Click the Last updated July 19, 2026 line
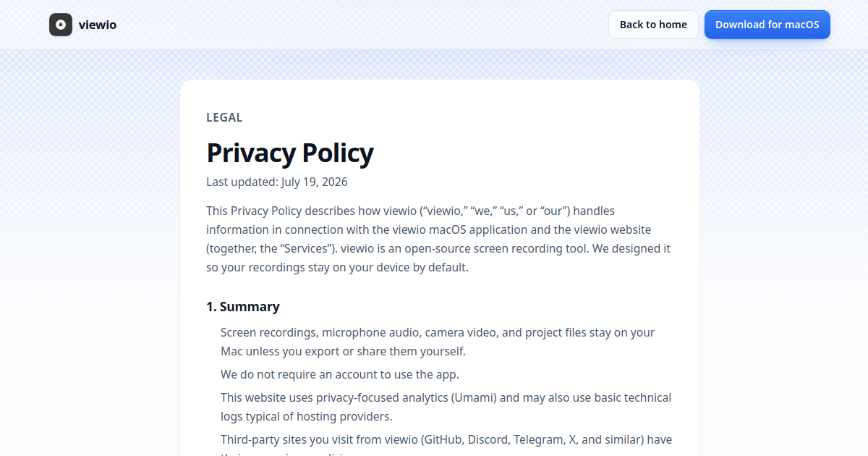The image size is (868, 456). pos(277,182)
